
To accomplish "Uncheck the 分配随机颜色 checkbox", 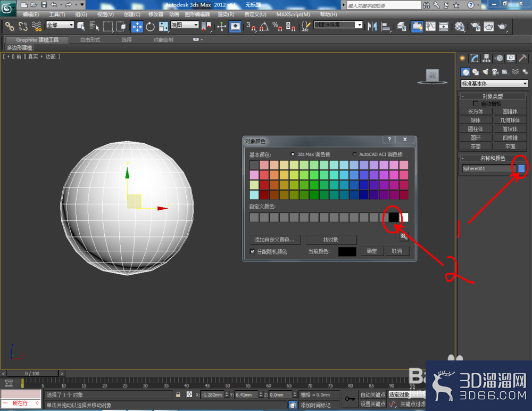I will pyautogui.click(x=252, y=251).
